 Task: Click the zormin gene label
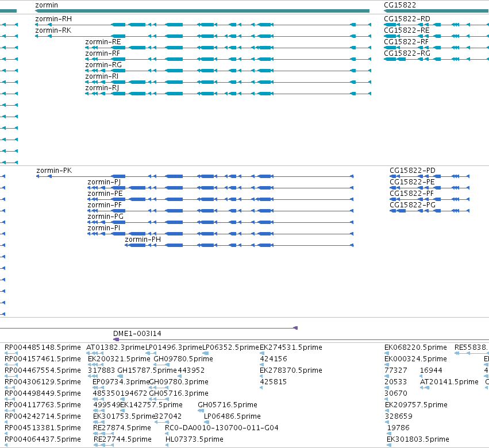[x=47, y=5]
